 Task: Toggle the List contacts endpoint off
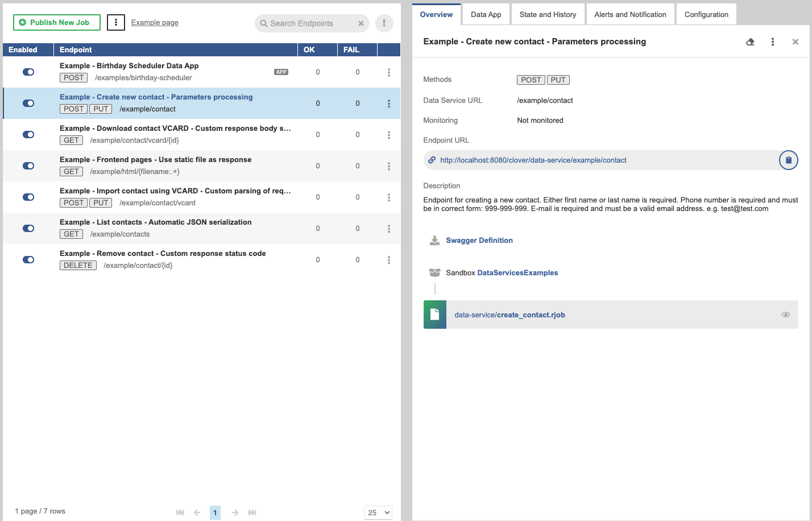[28, 229]
